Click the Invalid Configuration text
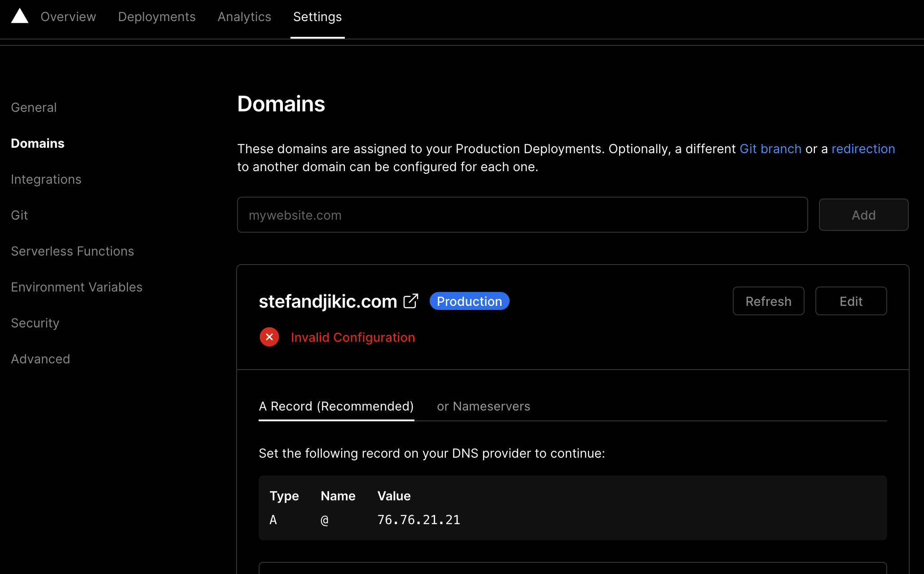Screen dimensions: 924x574 353,337
